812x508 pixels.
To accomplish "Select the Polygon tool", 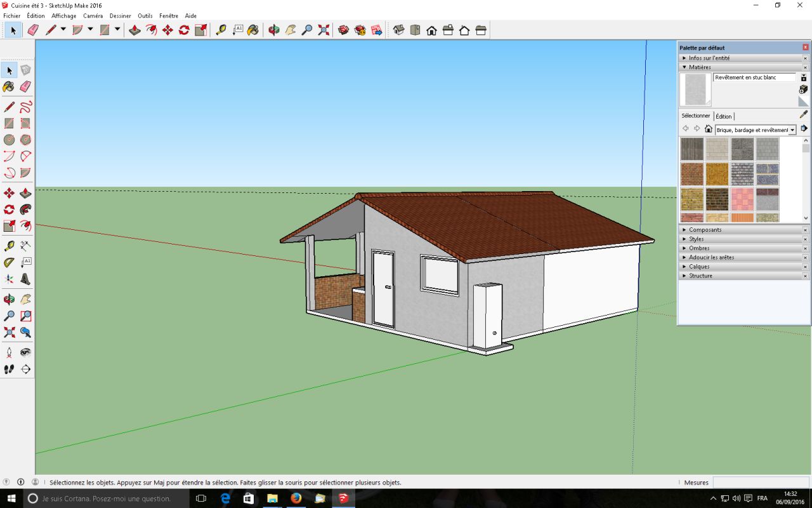I will 25,140.
